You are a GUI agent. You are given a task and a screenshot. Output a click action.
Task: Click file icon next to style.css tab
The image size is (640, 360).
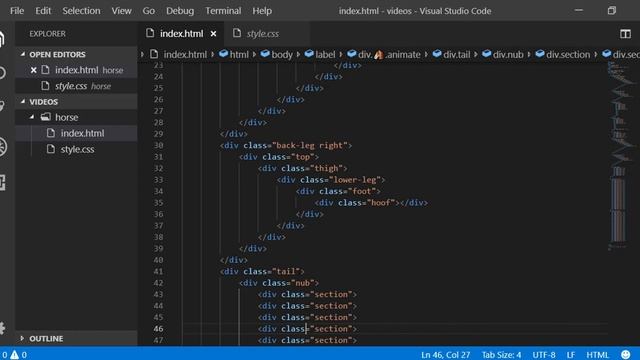pyautogui.click(x=237, y=33)
